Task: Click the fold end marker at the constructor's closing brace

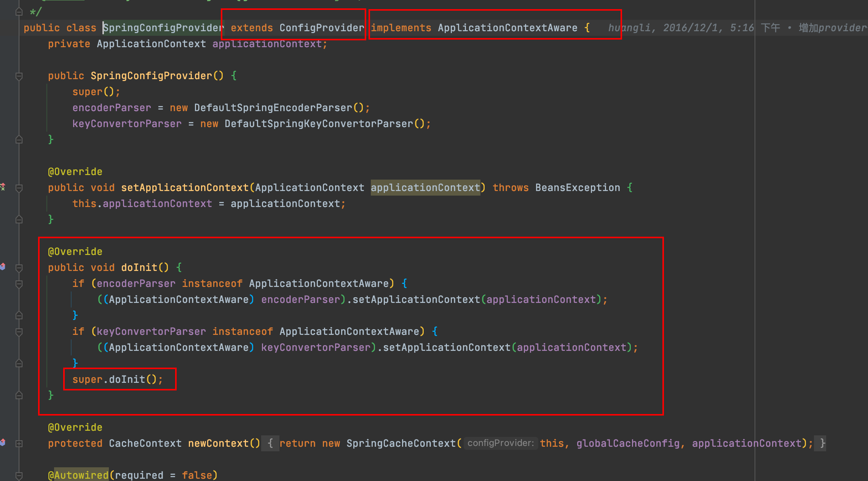Action: click(x=19, y=140)
